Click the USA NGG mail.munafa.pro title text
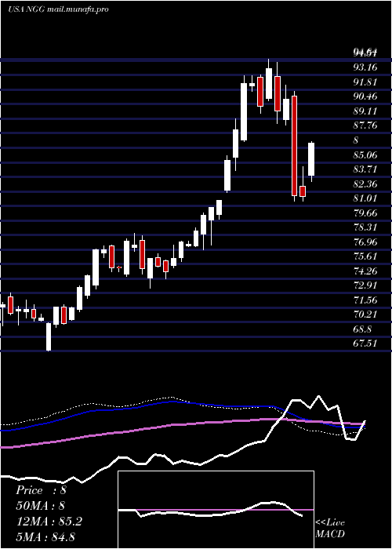This screenshot has width=392, height=549. point(58,9)
